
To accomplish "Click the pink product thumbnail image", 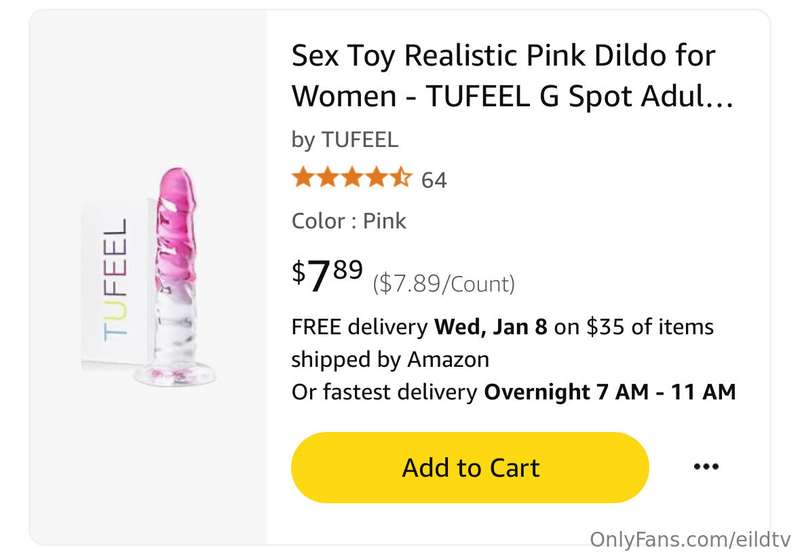I will pos(148,277).
